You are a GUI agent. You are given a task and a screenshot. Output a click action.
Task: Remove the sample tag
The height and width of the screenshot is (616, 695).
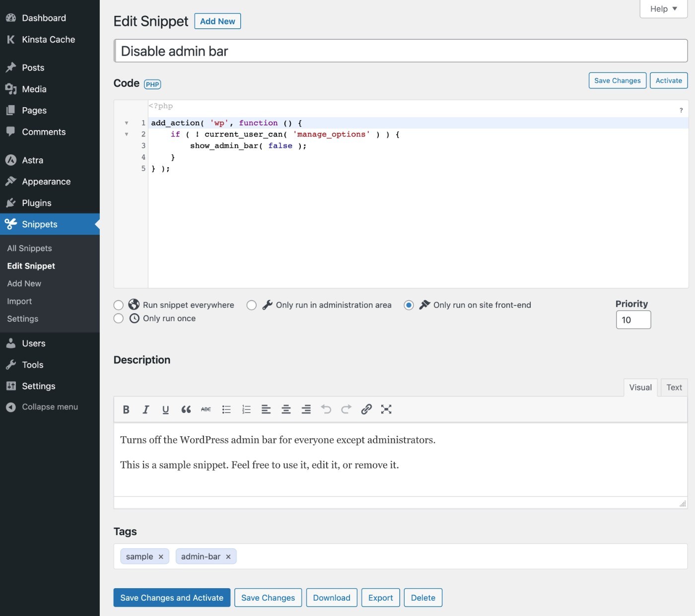pyautogui.click(x=161, y=556)
